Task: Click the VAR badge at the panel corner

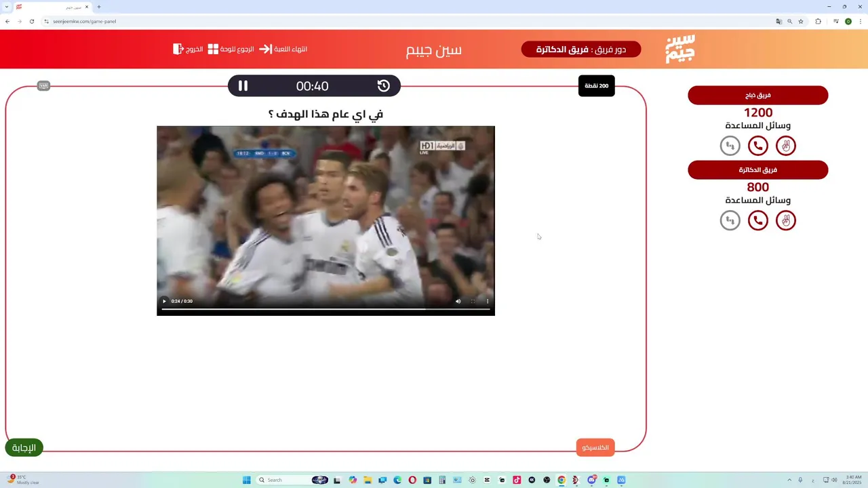Action: [x=43, y=85]
